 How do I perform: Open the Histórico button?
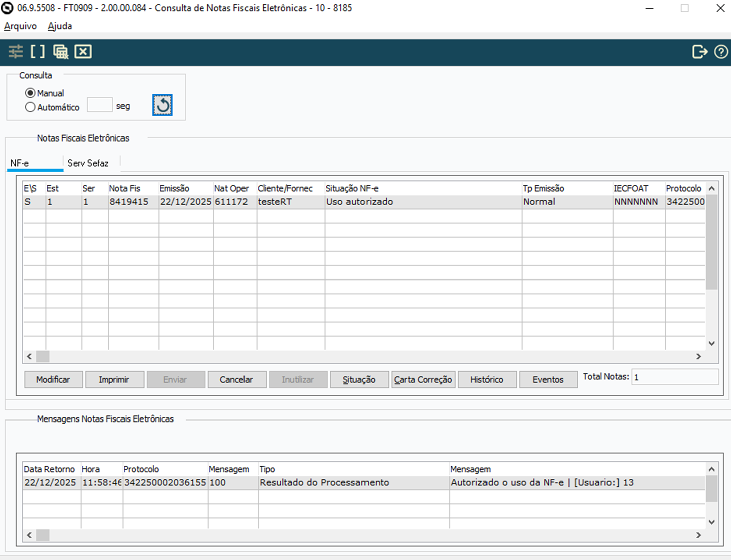(x=486, y=379)
